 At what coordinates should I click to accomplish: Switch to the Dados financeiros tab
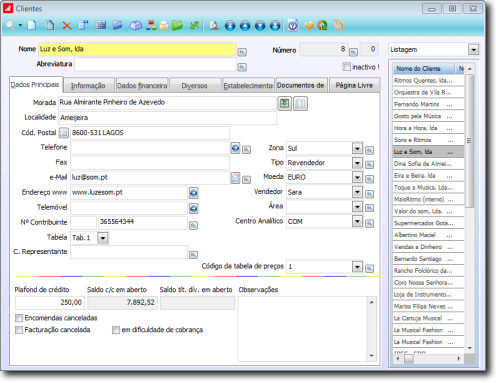142,86
